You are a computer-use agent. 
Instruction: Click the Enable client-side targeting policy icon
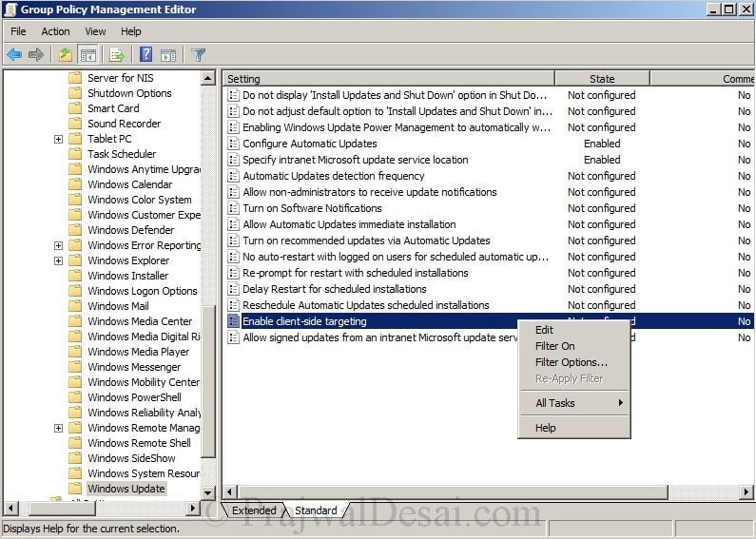coord(233,321)
